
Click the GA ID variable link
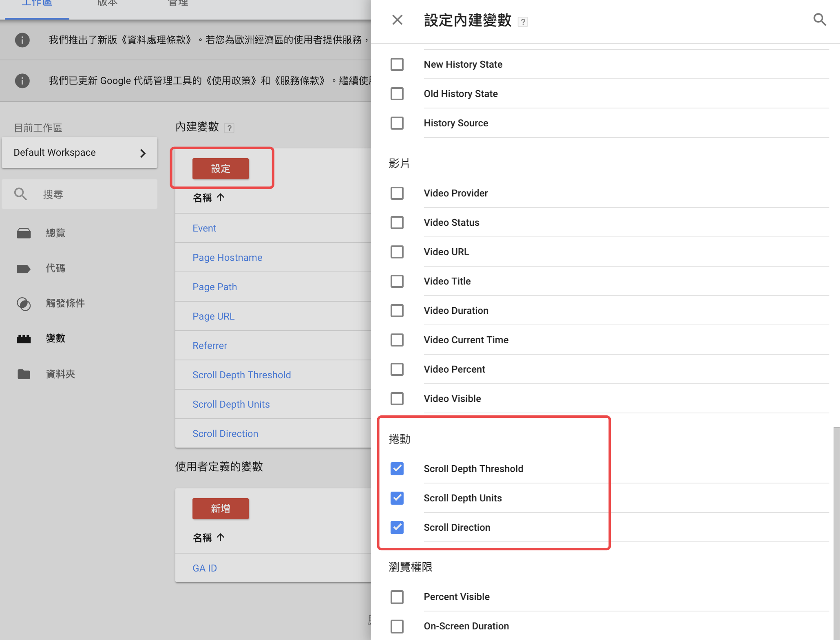click(x=205, y=568)
